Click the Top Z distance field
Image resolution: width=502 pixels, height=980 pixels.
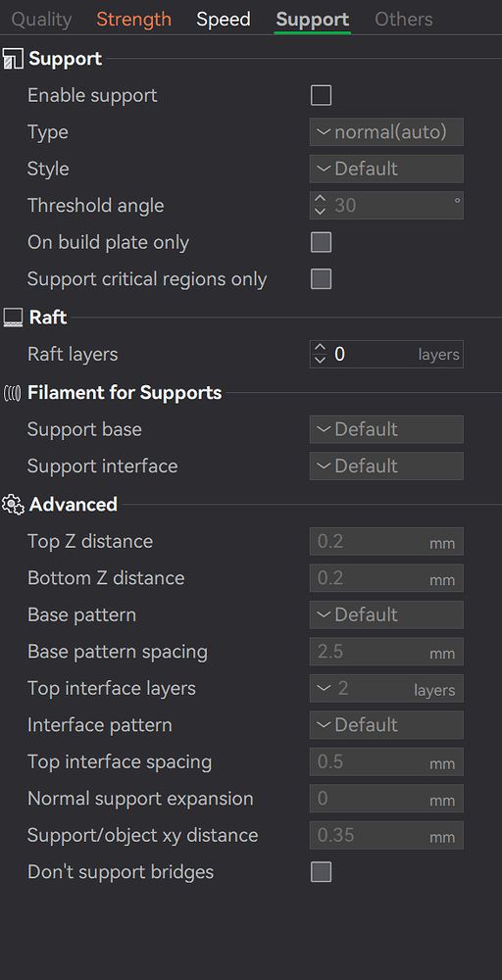pyautogui.click(x=386, y=541)
